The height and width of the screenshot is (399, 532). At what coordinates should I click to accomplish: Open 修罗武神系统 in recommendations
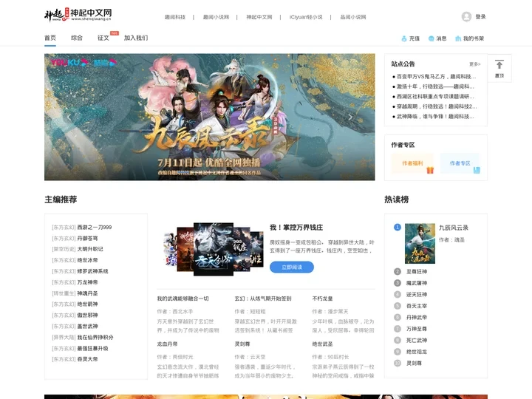point(92,271)
